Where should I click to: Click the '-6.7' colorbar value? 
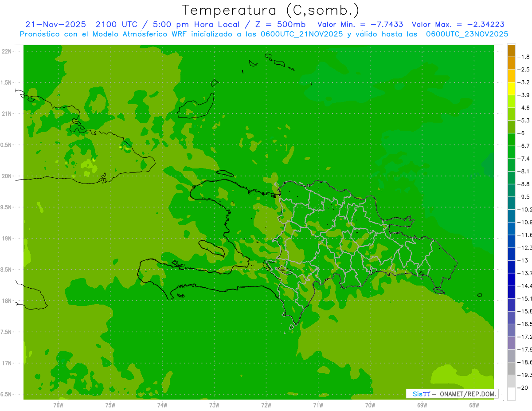(x=524, y=145)
